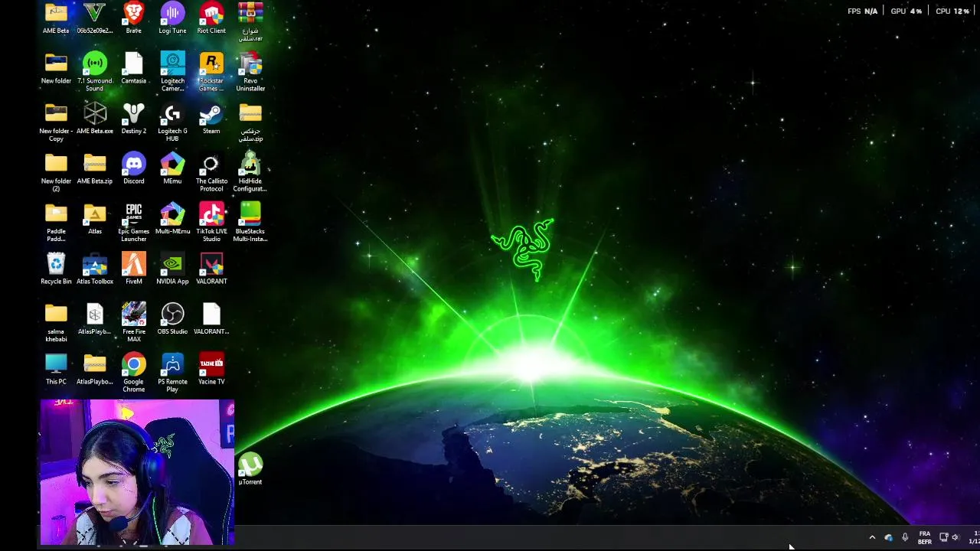Click the 06b52e09e2 file with the green V icon

click(95, 18)
